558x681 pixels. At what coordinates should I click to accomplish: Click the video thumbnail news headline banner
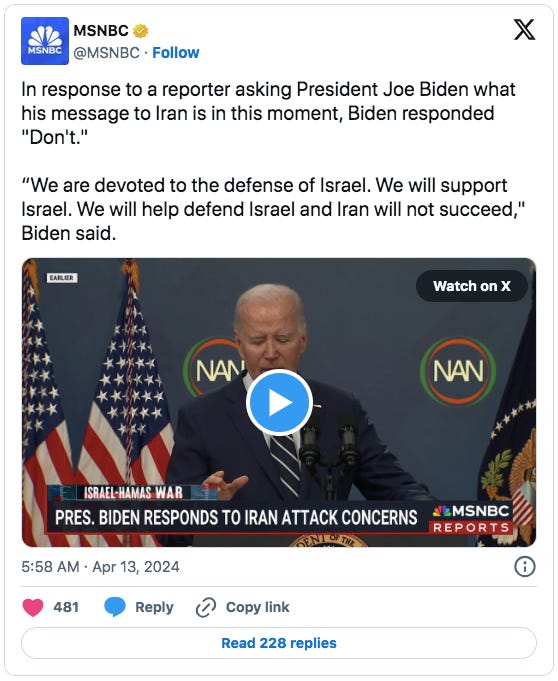pos(236,518)
